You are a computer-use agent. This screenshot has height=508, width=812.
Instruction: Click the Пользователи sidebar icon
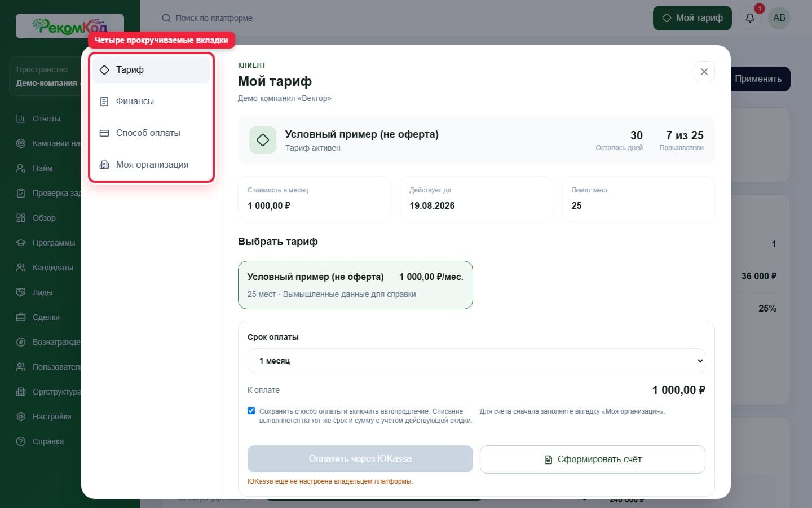point(21,367)
